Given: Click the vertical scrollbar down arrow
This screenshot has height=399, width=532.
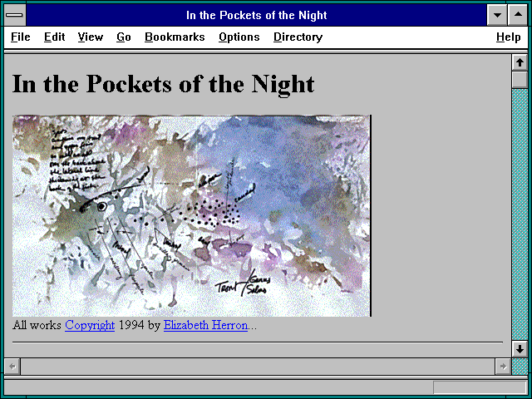Looking at the screenshot, I should pyautogui.click(x=520, y=349).
